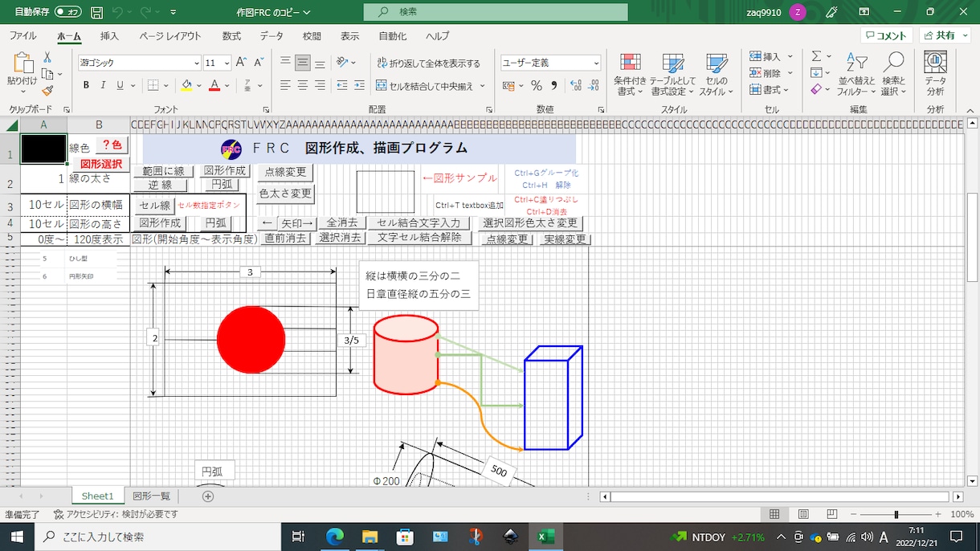Select the red circle shape
This screenshot has width=980, height=551.
point(251,340)
